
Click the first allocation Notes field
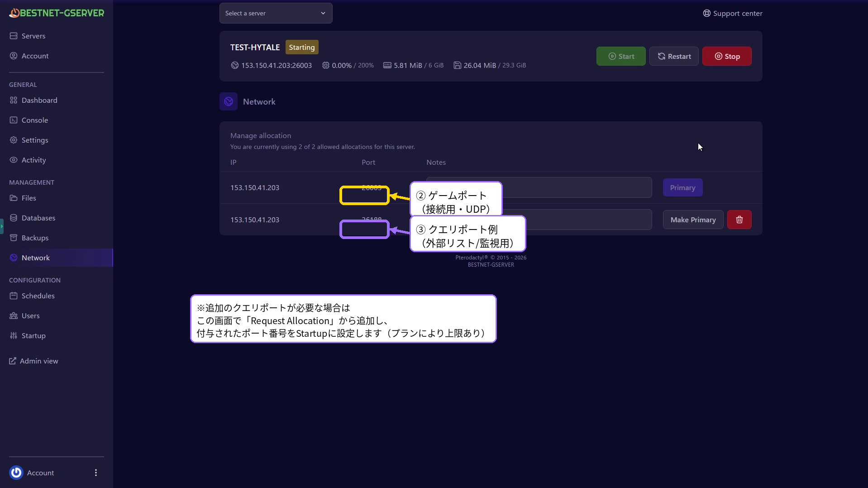(575, 187)
